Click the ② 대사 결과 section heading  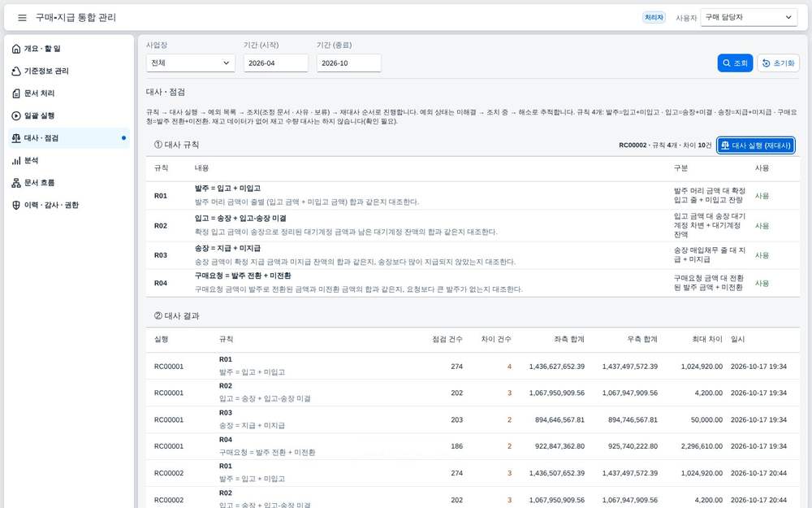point(176,315)
